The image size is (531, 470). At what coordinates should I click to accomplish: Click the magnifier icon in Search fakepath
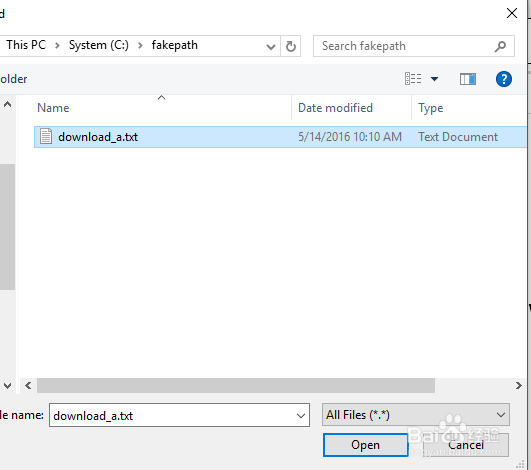[x=500, y=46]
